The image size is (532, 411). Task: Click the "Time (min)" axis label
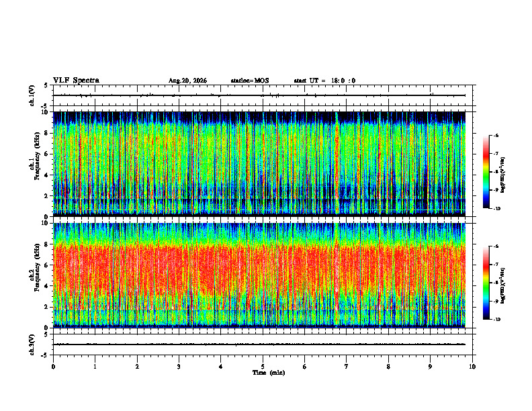(x=269, y=373)
